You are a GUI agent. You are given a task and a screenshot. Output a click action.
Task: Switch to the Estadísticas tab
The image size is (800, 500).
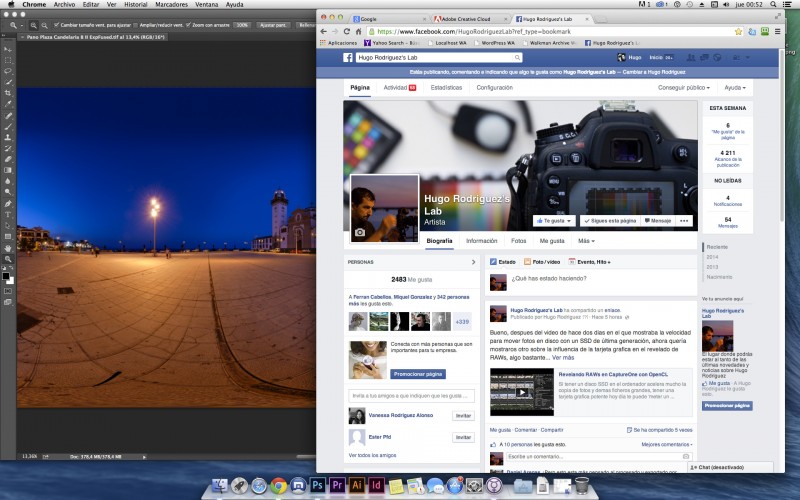coord(445,88)
